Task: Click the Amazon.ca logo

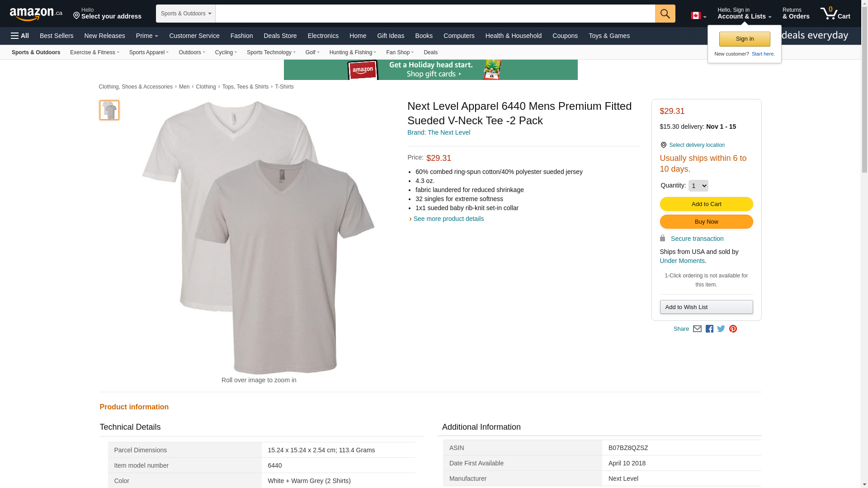Action: click(x=36, y=14)
